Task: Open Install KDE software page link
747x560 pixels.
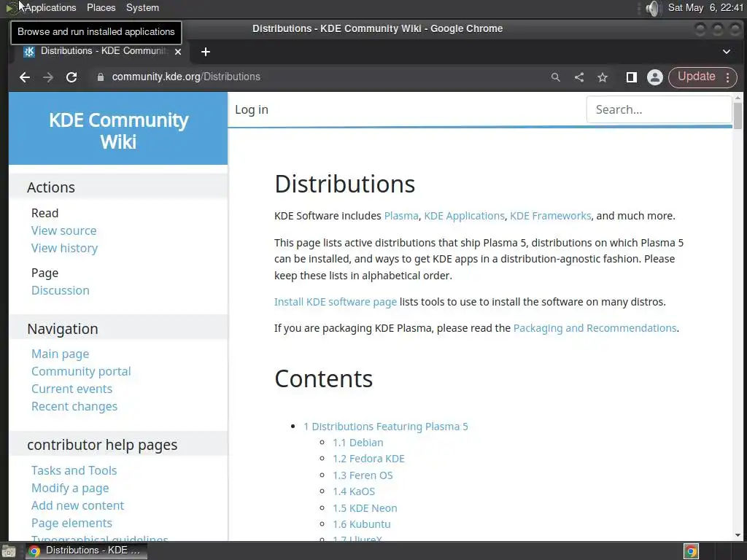Action: click(336, 302)
